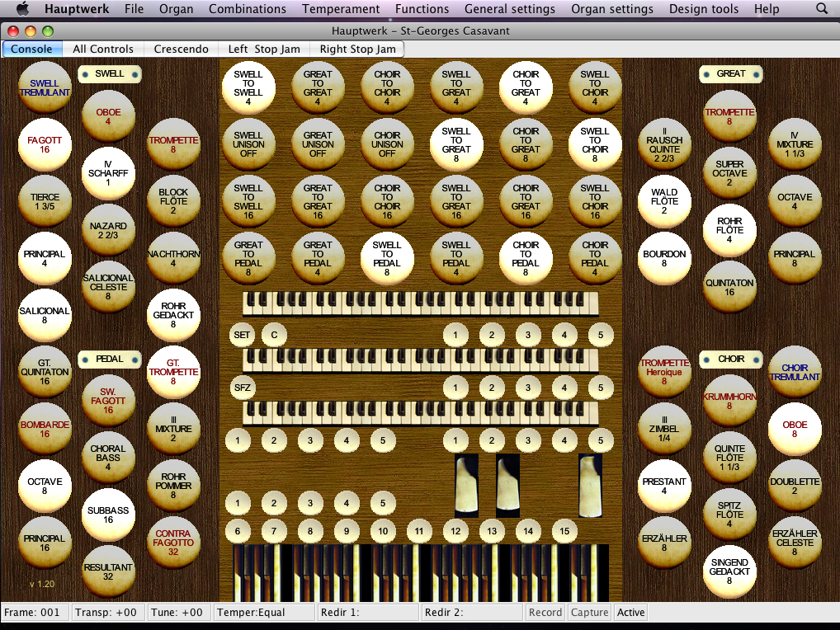Viewport: 840px width, 630px height.
Task: Toggle the Choir to Pedal 8 coupler
Action: click(x=526, y=258)
